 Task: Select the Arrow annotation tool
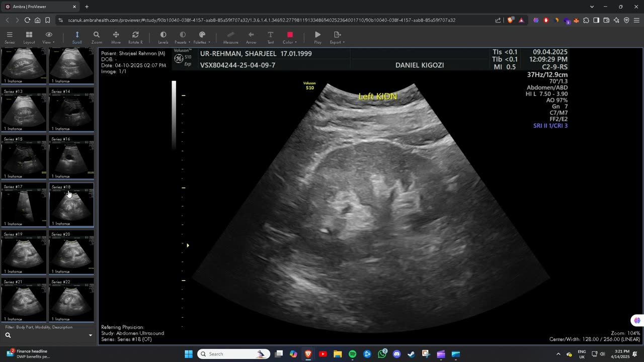[x=251, y=37]
